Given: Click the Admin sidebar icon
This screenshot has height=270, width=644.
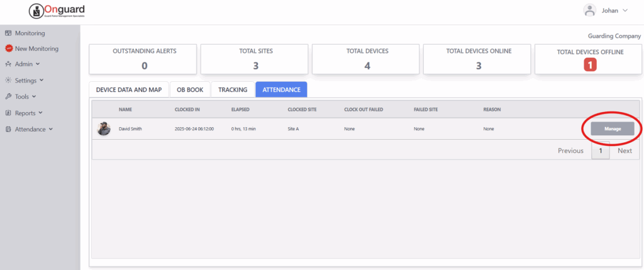Looking at the screenshot, I should click(8, 64).
